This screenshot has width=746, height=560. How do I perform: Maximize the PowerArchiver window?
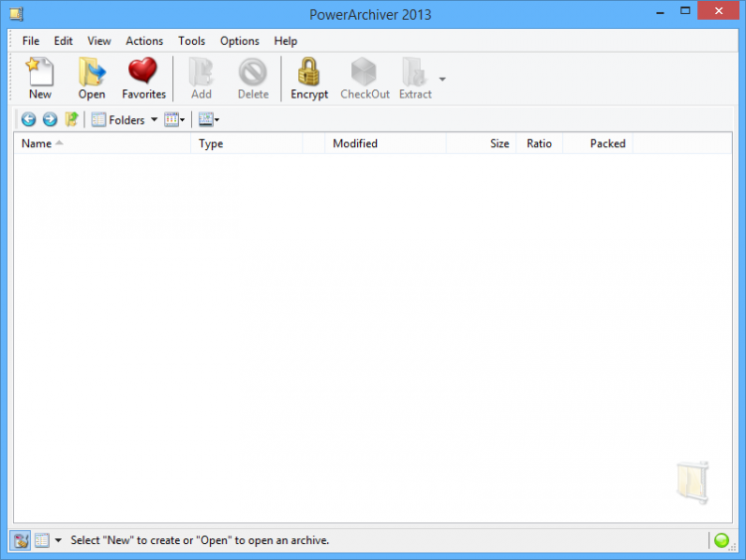(x=685, y=11)
